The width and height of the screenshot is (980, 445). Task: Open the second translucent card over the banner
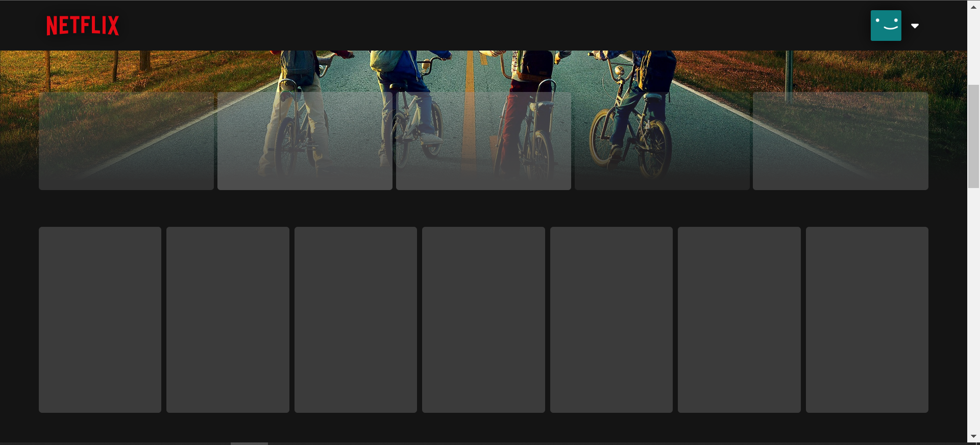point(305,141)
